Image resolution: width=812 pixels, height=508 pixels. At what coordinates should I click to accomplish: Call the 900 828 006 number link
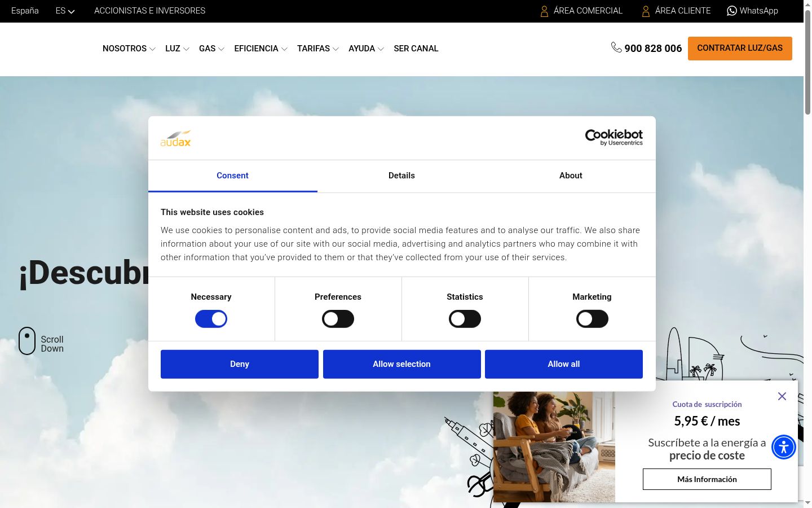point(653,49)
